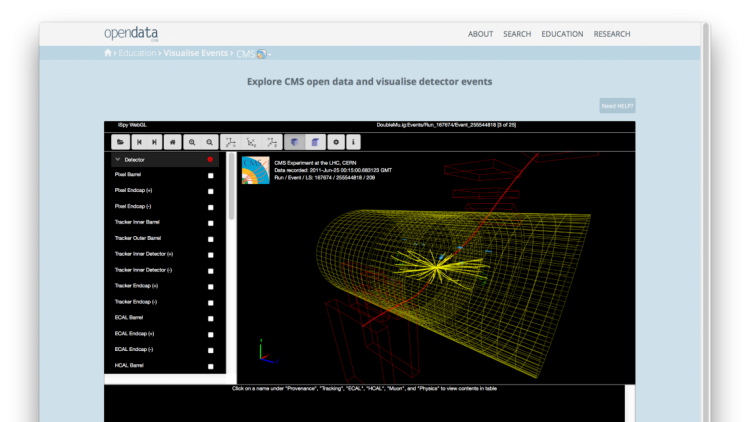The image size is (750, 422).
Task: Switch to third axis view orientation icon
Action: 272,142
